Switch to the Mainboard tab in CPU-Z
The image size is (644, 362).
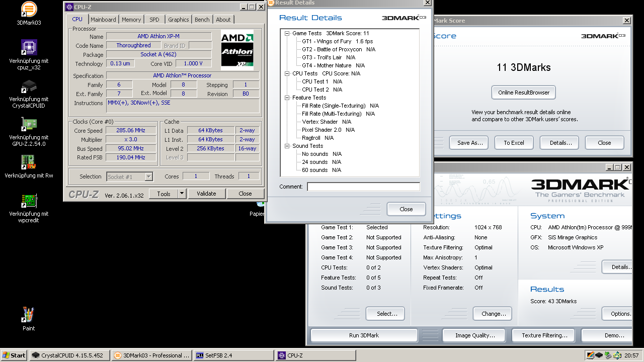click(x=103, y=20)
